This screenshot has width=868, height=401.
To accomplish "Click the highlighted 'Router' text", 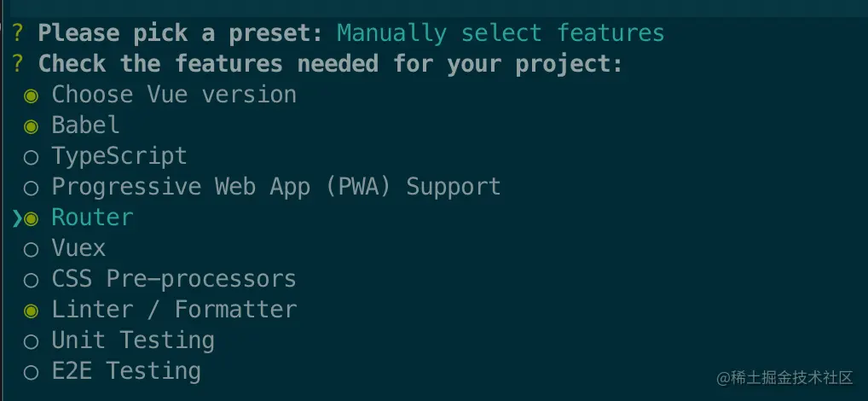I will [x=92, y=217].
